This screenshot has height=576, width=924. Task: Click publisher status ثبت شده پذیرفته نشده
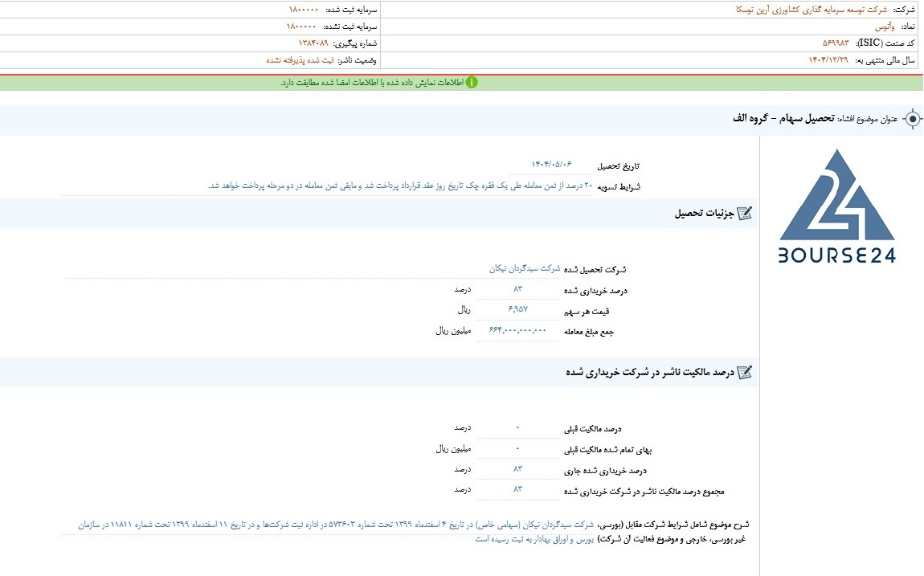coord(300,61)
